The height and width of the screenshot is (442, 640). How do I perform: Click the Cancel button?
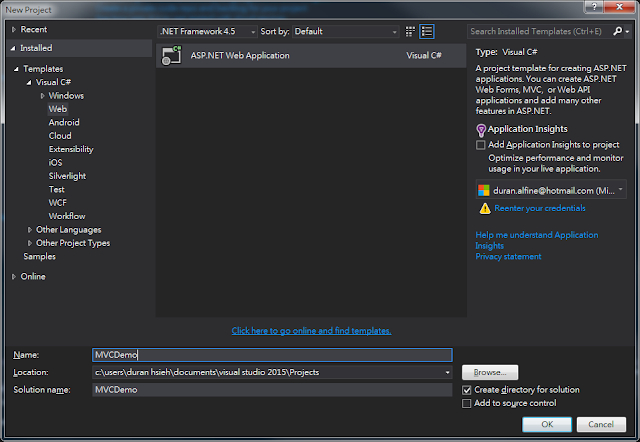601,424
